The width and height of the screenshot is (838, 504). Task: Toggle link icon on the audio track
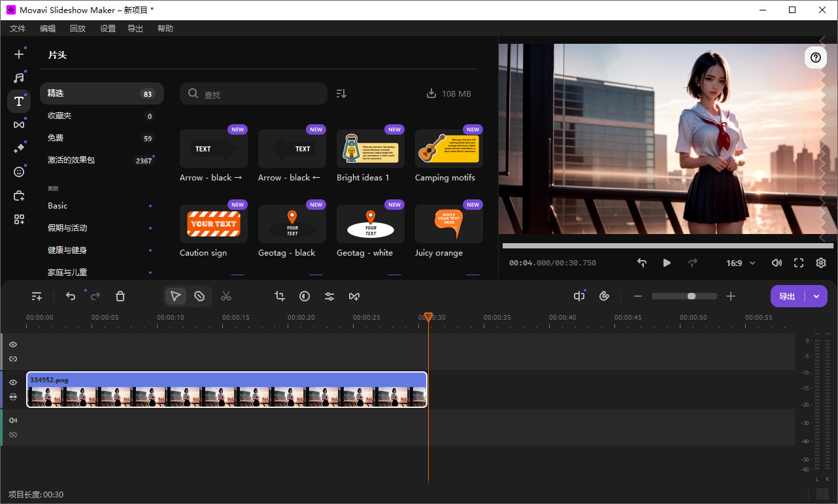point(13,435)
